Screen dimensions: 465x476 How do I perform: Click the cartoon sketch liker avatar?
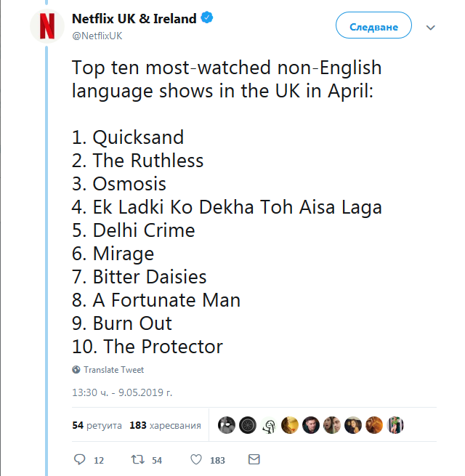(x=269, y=425)
